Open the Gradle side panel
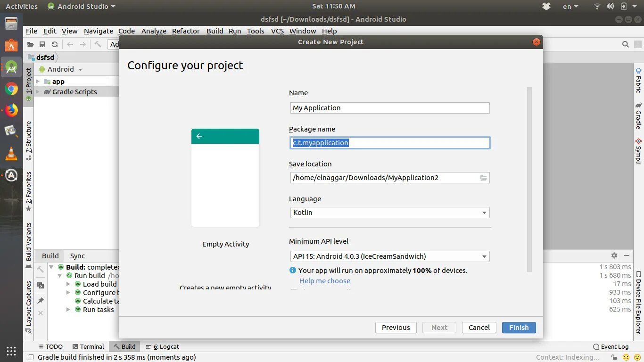 coord(638,115)
